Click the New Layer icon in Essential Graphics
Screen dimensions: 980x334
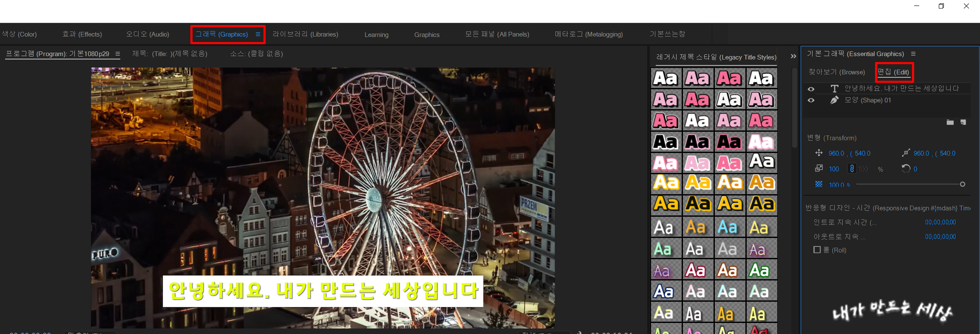(963, 122)
